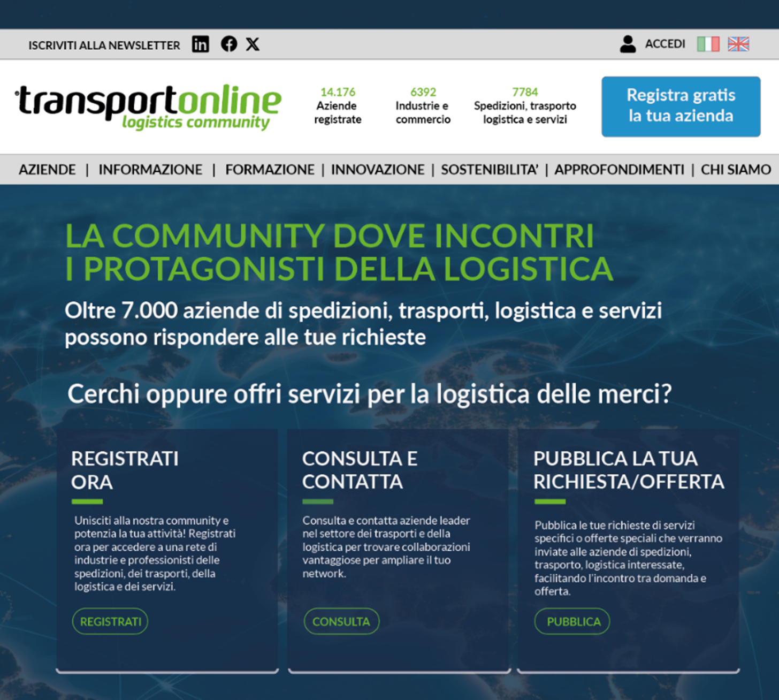Open the LinkedIn social icon

point(201,44)
